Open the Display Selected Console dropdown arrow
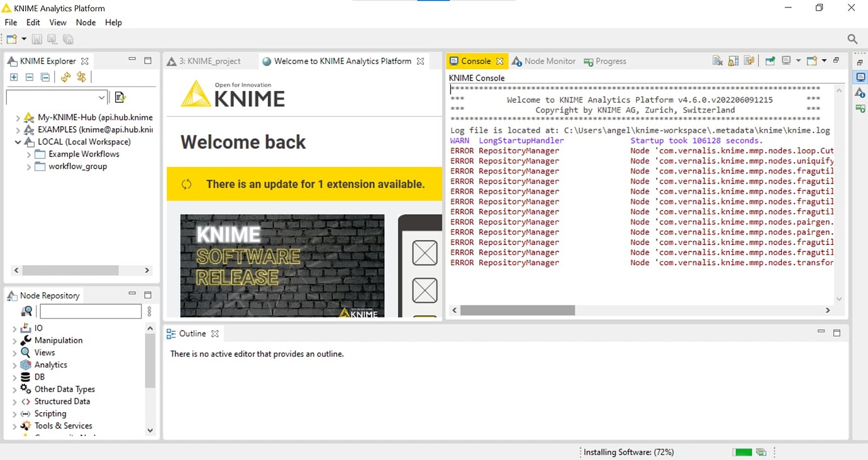 pos(799,60)
